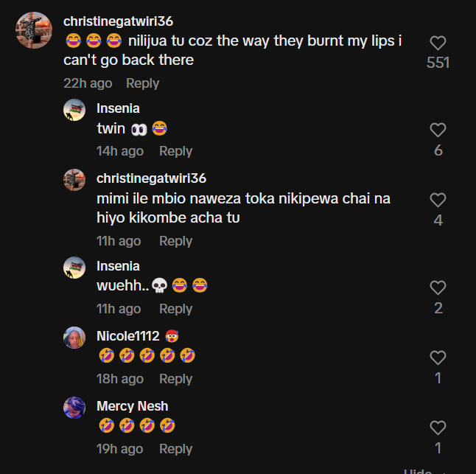Image resolution: width=476 pixels, height=474 pixels.
Task: Reply to Insenia's 'wuehh..' comment
Action: (x=175, y=309)
